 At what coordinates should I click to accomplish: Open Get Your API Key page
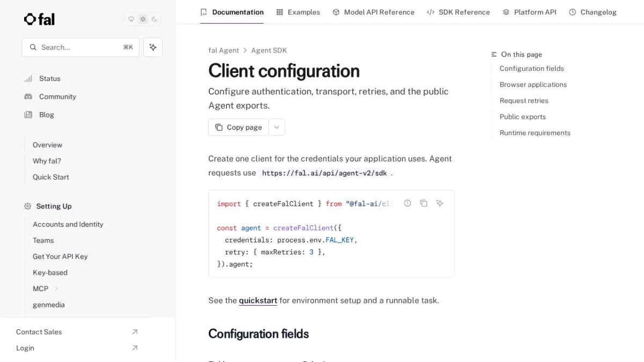60,256
